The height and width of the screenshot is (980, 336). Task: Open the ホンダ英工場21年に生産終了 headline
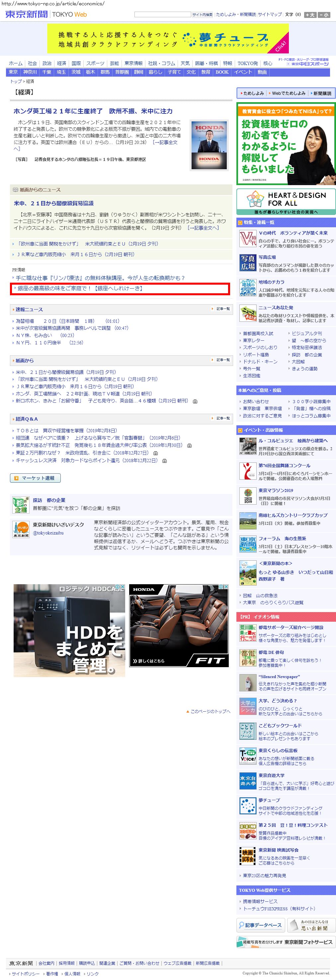coord(93,111)
